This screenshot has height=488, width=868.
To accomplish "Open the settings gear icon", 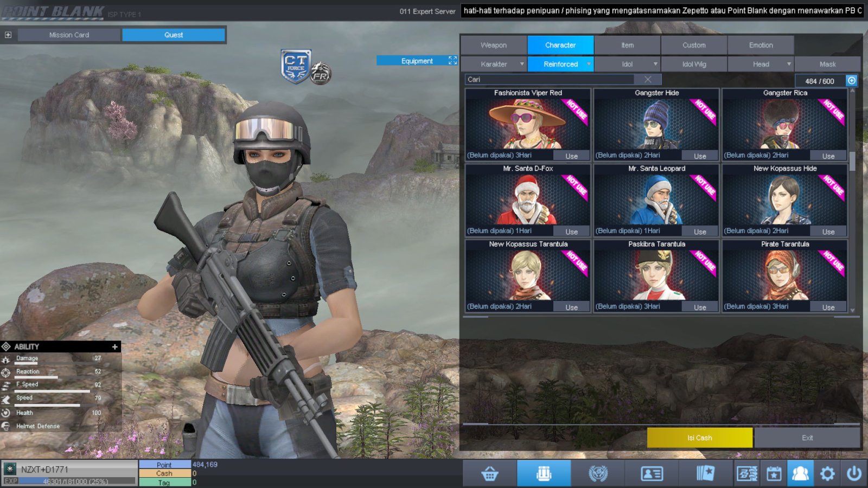I will click(x=827, y=474).
